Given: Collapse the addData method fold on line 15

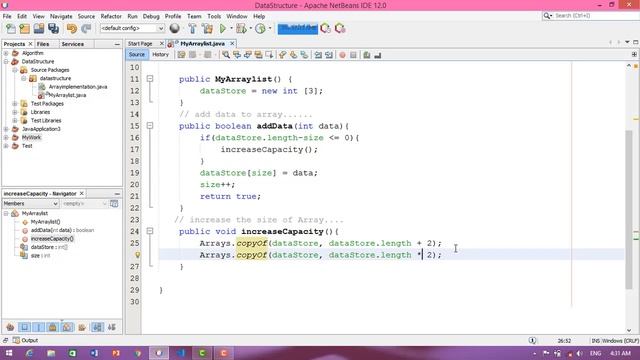Looking at the screenshot, I should tap(150, 126).
